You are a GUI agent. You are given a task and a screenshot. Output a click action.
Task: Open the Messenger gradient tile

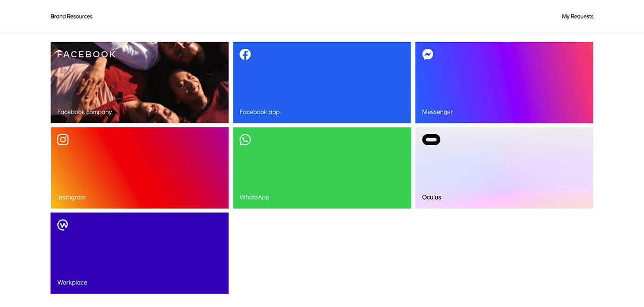tap(504, 82)
